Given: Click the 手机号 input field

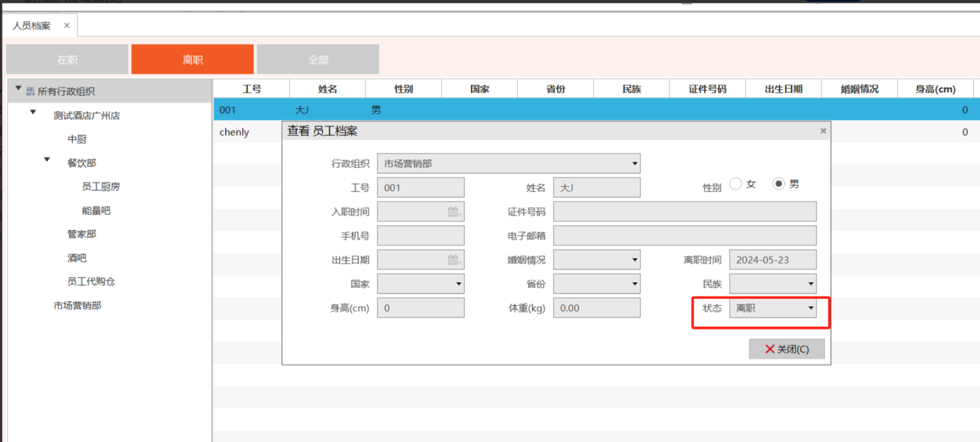Looking at the screenshot, I should [420, 236].
